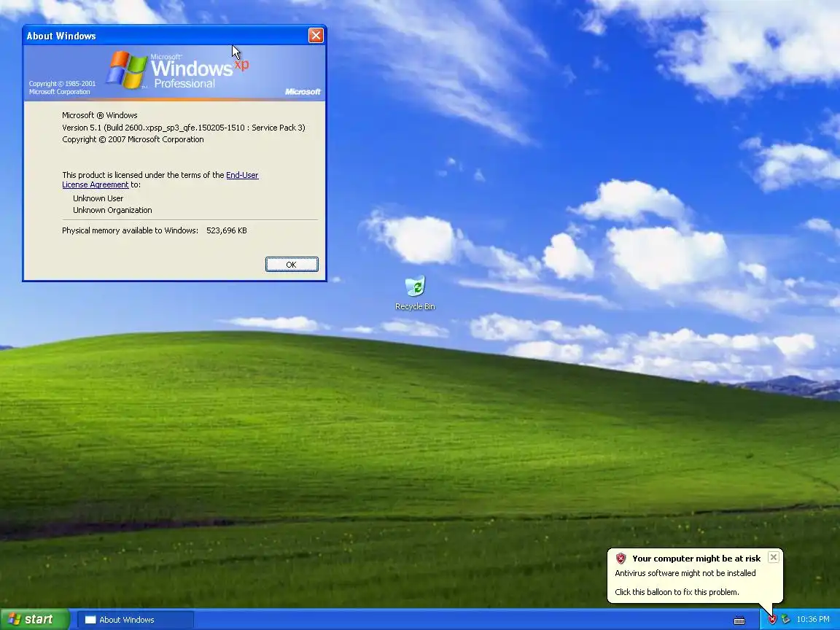Screen dimensions: 840x630
Task: Open the Start menu
Action: (x=35, y=619)
